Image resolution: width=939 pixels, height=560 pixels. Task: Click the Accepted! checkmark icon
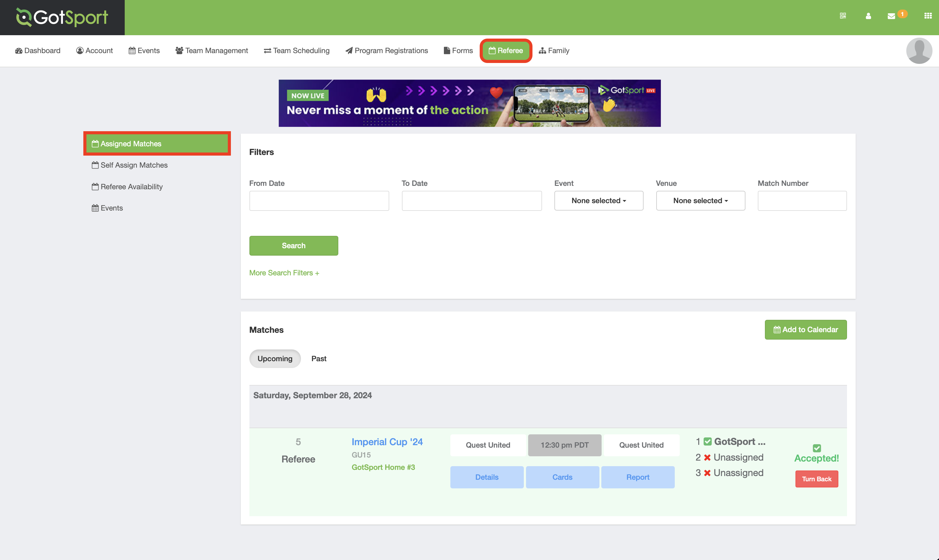pyautogui.click(x=817, y=448)
